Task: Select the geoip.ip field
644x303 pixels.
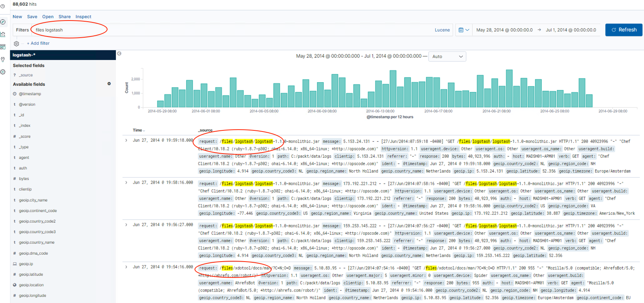Action: tap(26, 264)
